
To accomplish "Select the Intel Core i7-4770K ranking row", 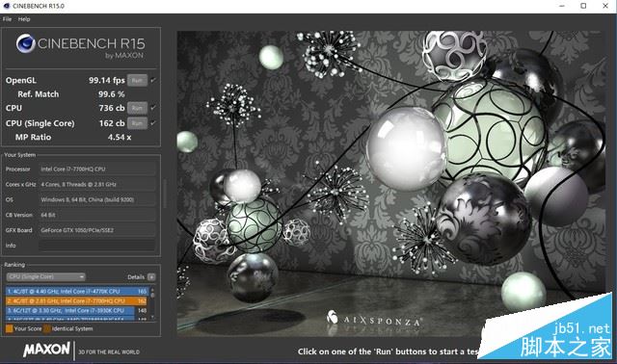I will (77, 291).
